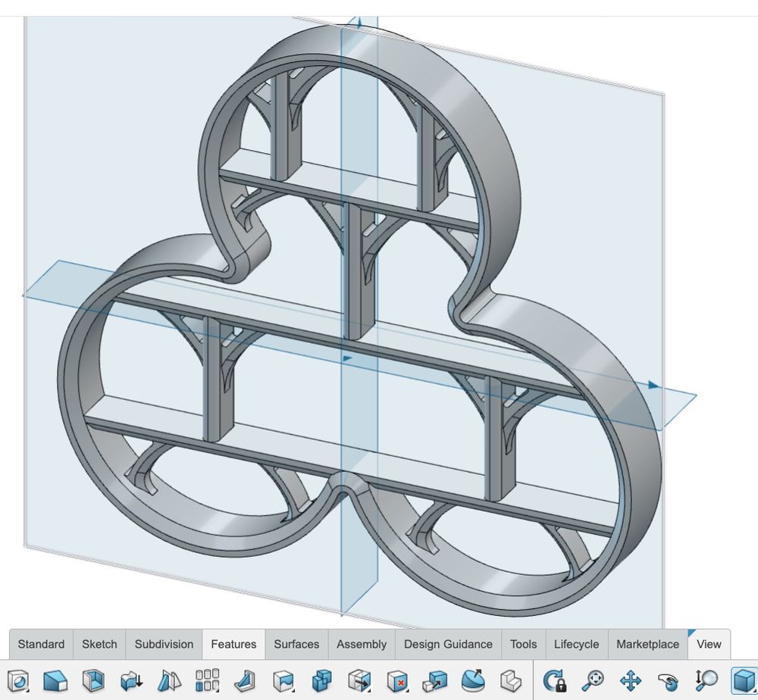Image resolution: width=758 pixels, height=700 pixels.
Task: Toggle the locked rotation icon
Action: [555, 680]
